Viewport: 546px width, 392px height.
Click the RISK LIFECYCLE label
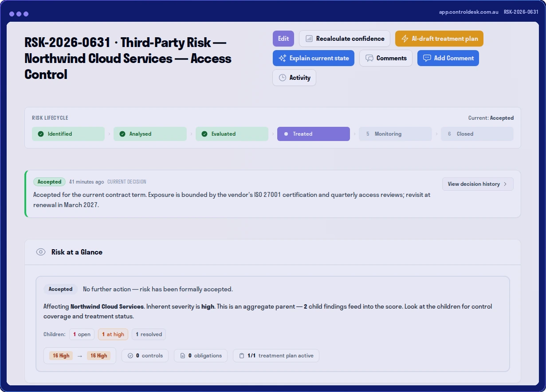click(50, 118)
